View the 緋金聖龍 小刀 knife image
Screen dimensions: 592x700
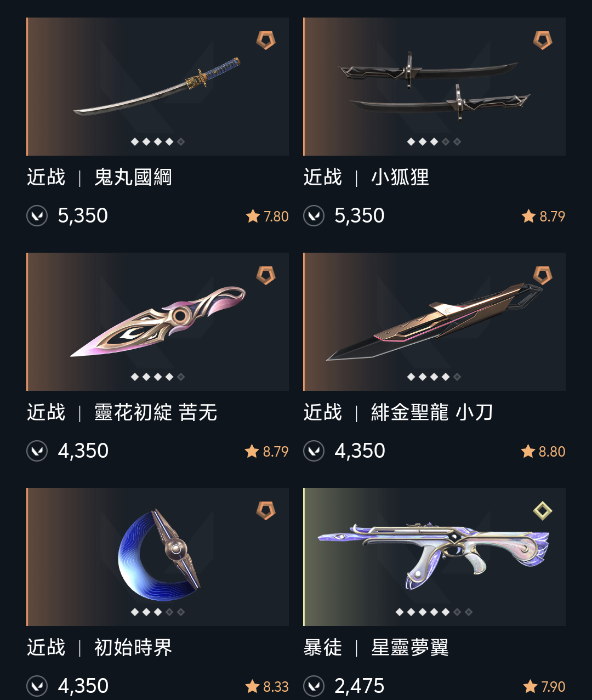[x=434, y=322]
